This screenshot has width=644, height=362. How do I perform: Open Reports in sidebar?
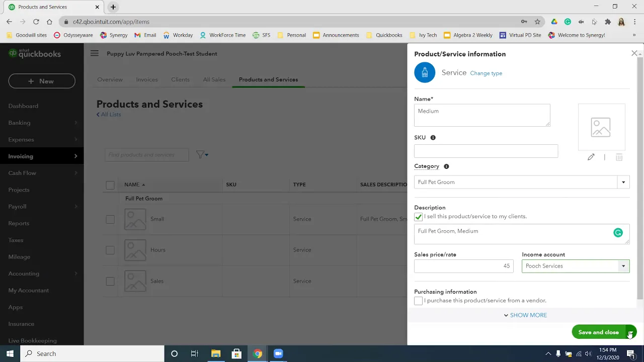[19, 223]
